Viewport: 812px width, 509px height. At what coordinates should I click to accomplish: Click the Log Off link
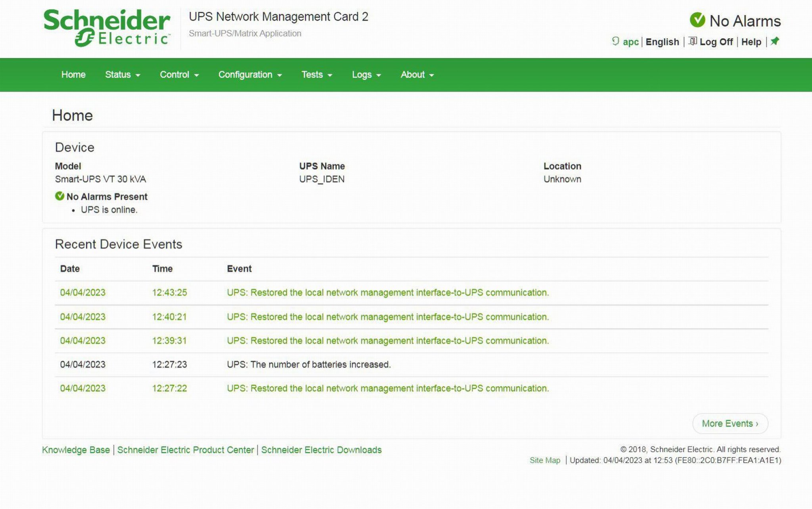(716, 42)
